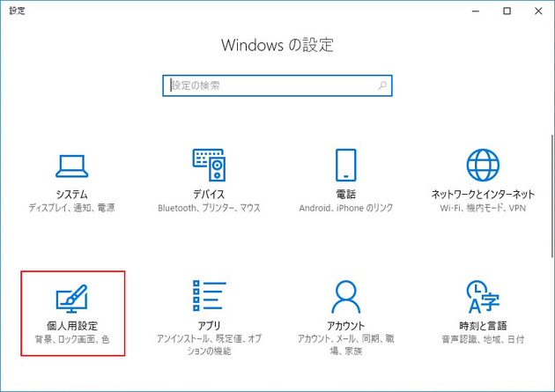555x392 pixels.
Task: Open the アカウント person icon
Action: 346,297
